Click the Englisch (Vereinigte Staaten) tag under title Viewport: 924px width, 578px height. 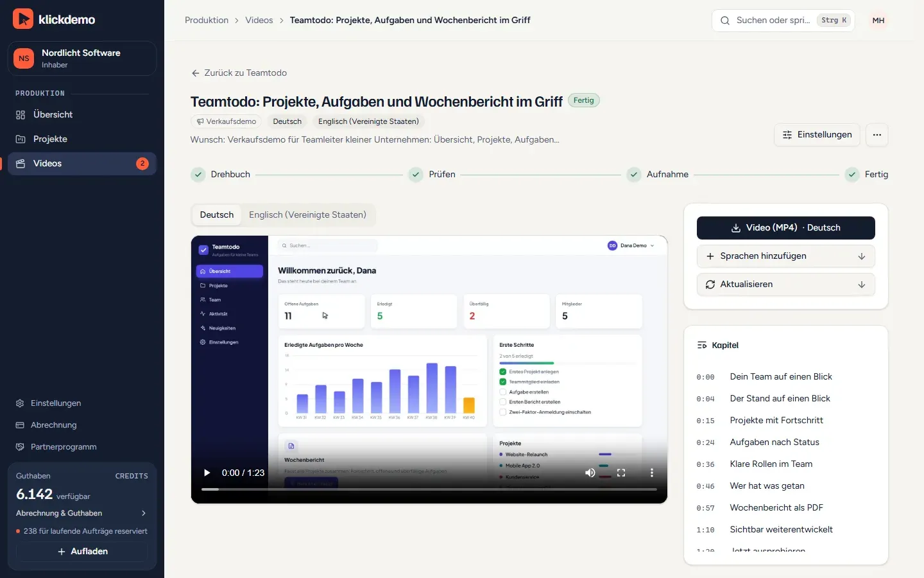[x=368, y=121]
